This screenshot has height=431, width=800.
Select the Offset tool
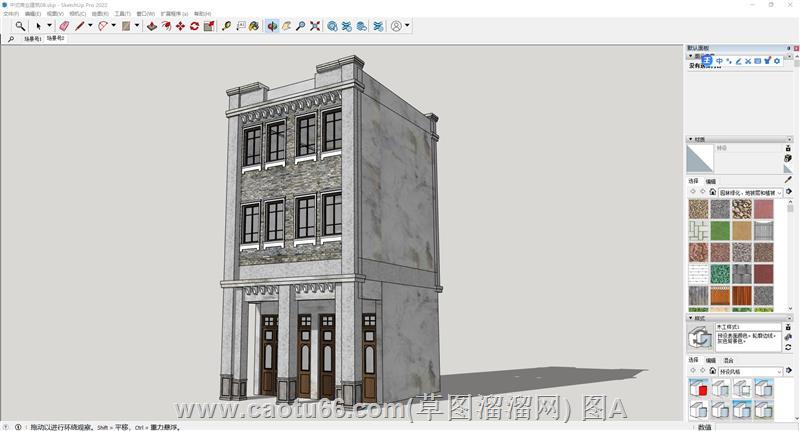point(166,26)
